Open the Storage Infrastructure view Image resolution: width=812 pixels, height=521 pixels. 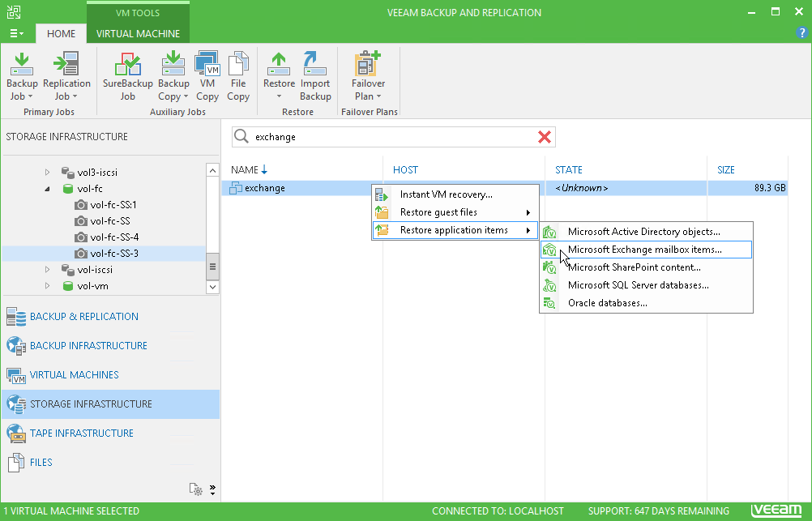tap(111, 404)
